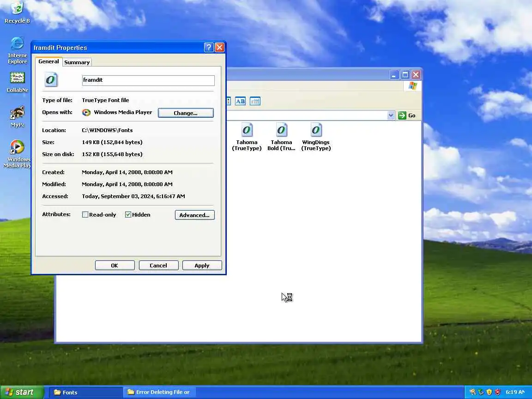The image size is (532, 399).
Task: Confirm the dialog with OK
Action: click(115, 266)
